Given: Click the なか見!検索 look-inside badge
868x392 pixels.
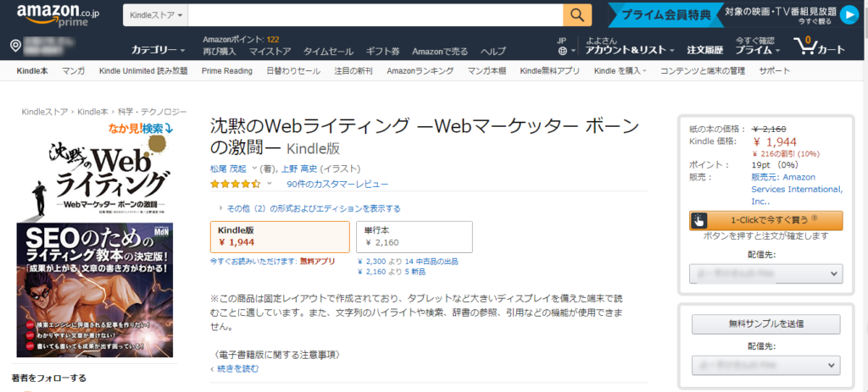Looking at the screenshot, I should [141, 129].
